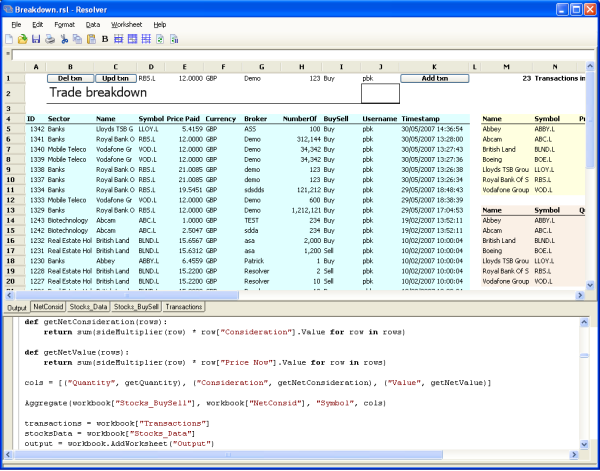Click the New document icon
This screenshot has width=600, height=471.
10,39
